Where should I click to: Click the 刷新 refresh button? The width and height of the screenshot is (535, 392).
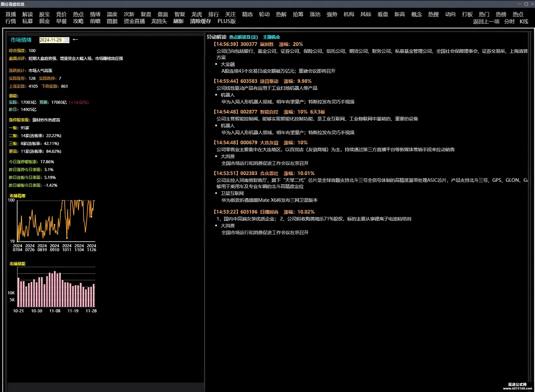point(178,21)
